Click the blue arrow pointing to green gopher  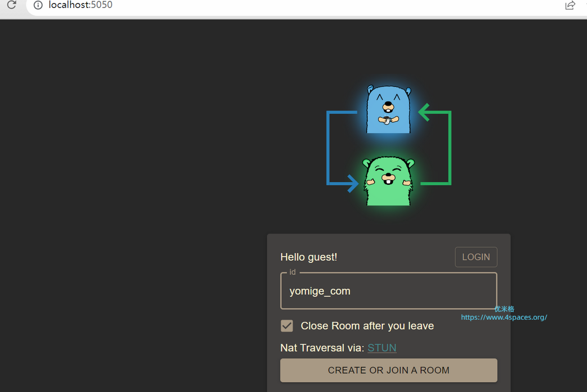click(338, 152)
